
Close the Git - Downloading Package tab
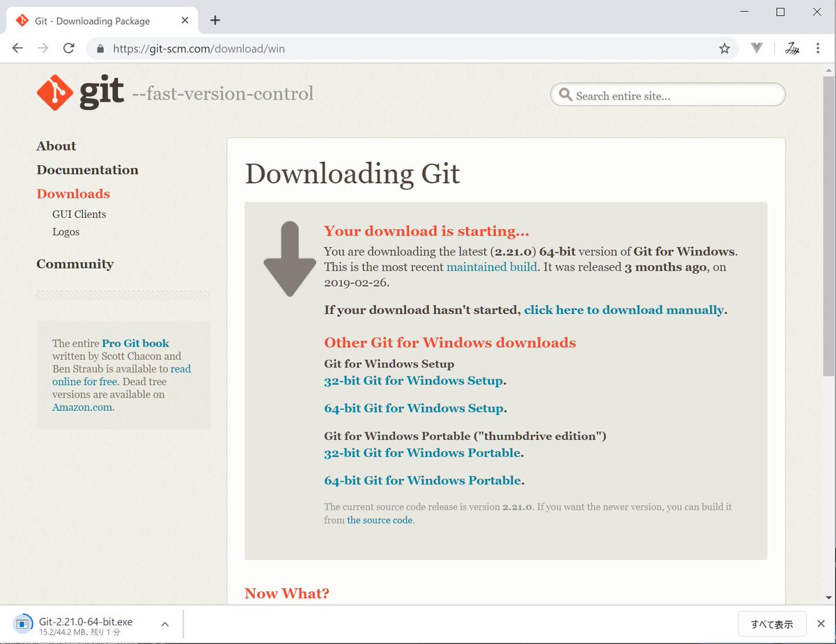coord(185,21)
